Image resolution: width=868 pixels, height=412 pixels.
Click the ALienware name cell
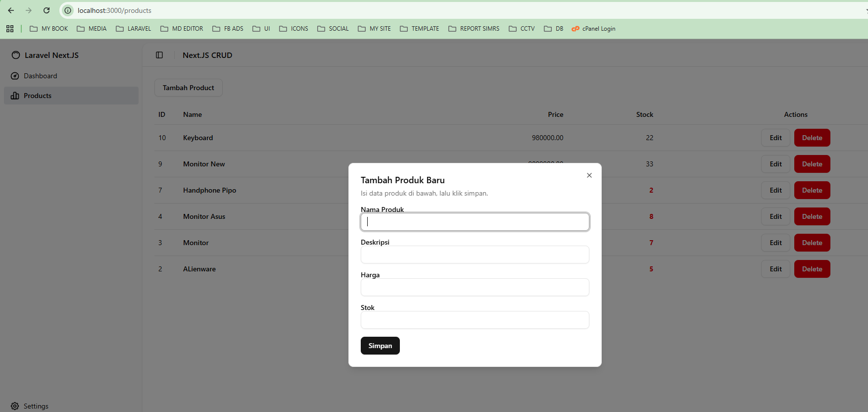199,269
